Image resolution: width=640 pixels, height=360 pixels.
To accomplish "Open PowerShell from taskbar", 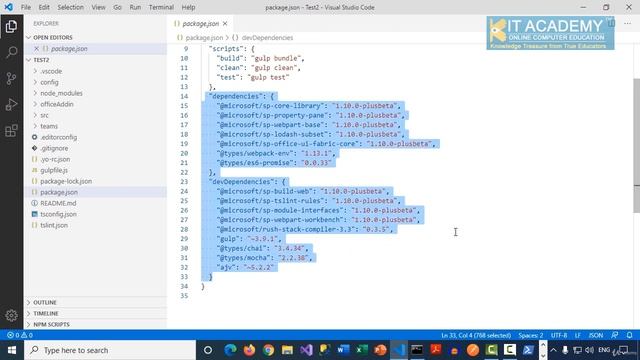I will pos(528,350).
